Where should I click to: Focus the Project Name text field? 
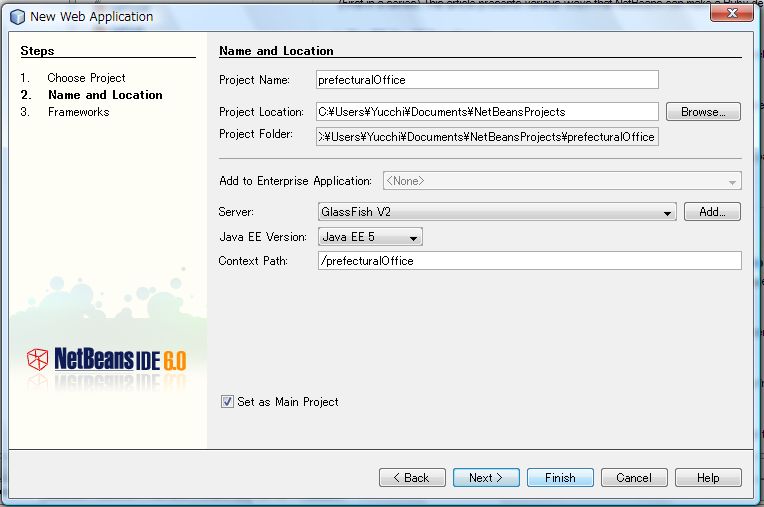(x=487, y=80)
